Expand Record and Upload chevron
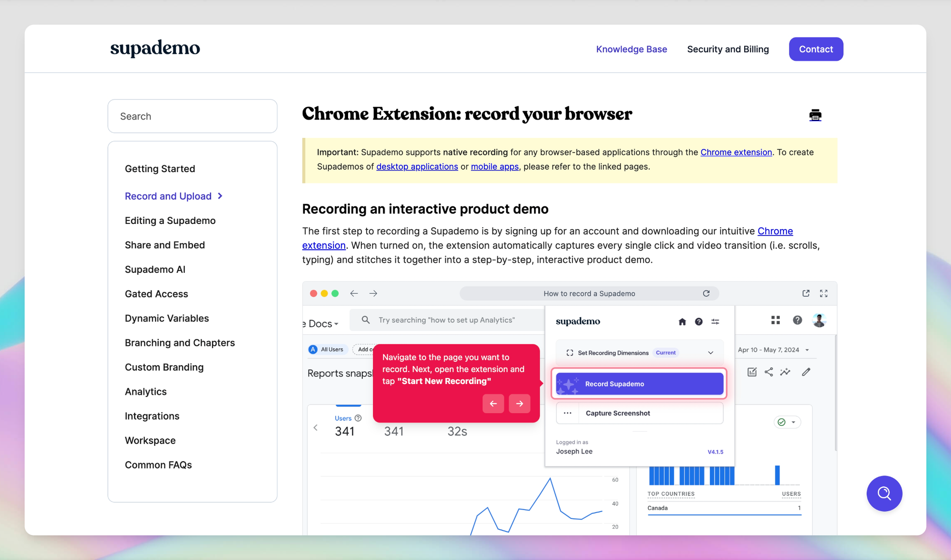 click(x=220, y=196)
